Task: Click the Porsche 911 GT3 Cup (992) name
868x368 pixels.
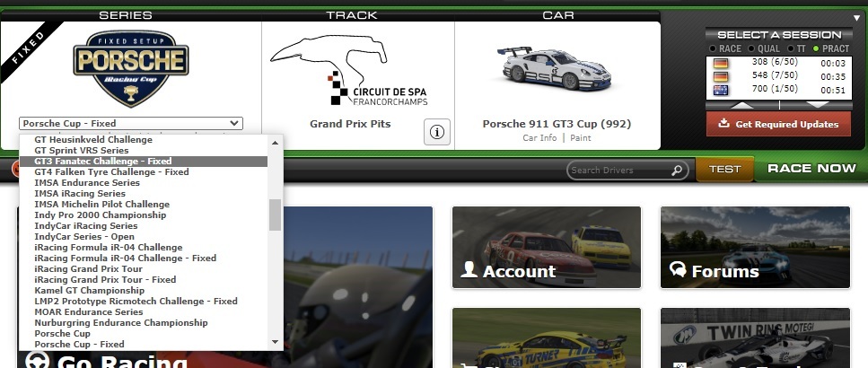Action: point(557,124)
